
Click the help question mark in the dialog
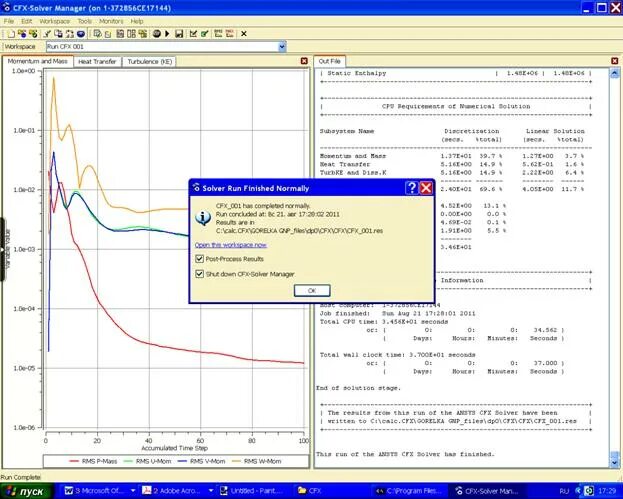pyautogui.click(x=412, y=188)
